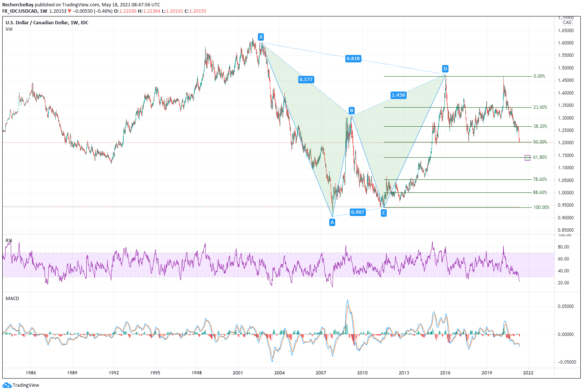Click the 80.00 RSI axis label
The image size is (583, 392).
[x=564, y=247]
